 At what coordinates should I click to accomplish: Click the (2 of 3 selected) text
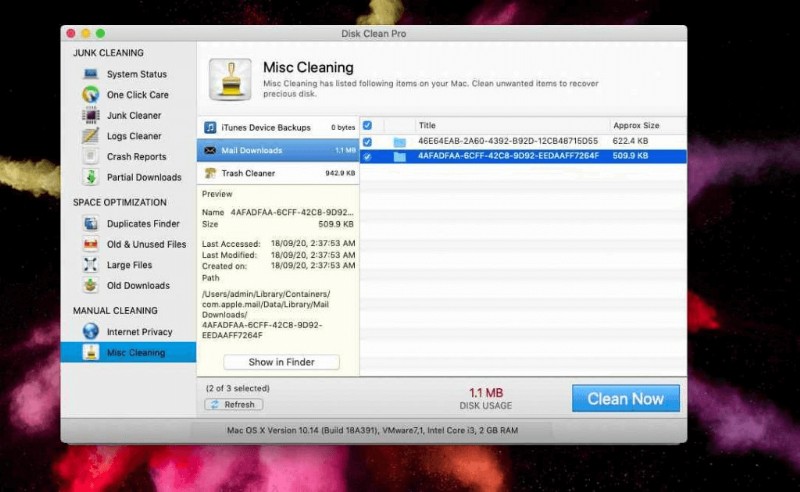(x=238, y=388)
